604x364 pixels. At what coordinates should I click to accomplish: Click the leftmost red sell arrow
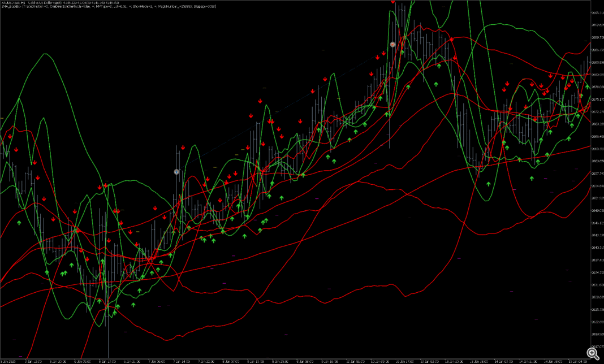[x=9, y=136]
